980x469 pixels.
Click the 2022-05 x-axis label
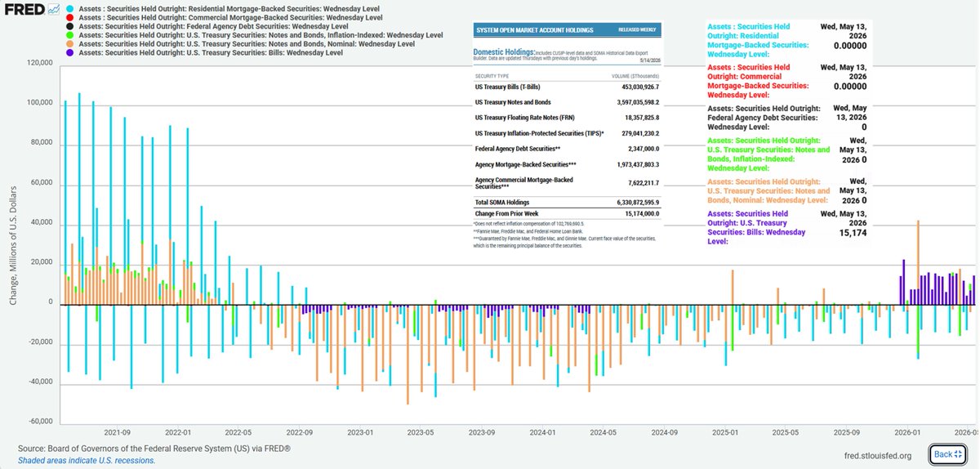pos(238,432)
